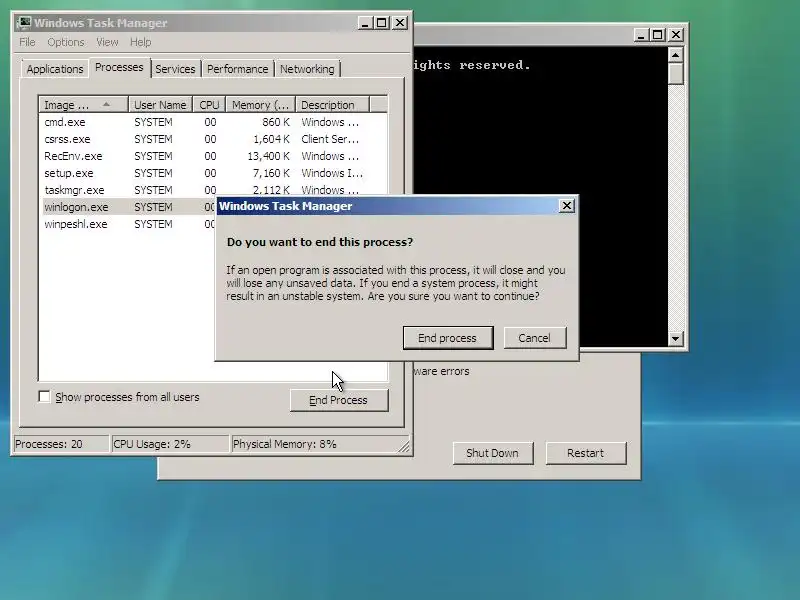Maximize the Task Manager window
The height and width of the screenshot is (600, 800).
382,23
